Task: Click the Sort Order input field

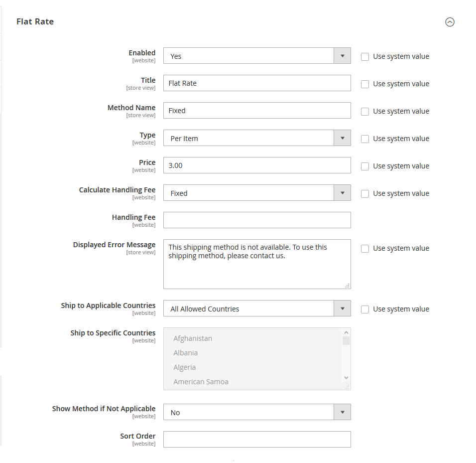Action: point(257,439)
